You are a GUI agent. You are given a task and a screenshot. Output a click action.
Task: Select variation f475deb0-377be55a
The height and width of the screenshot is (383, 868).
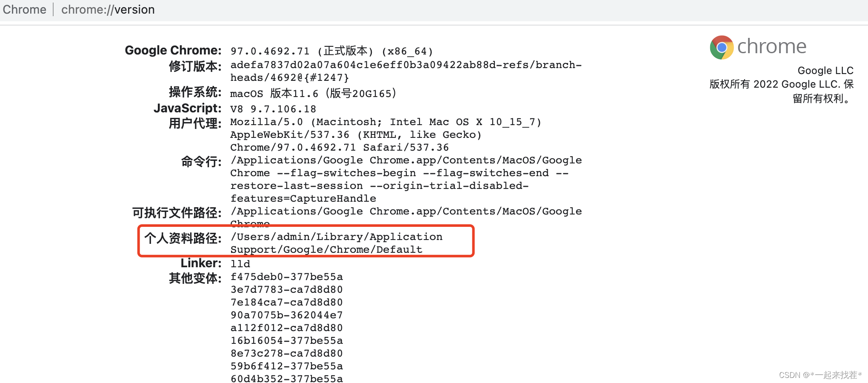tap(287, 277)
